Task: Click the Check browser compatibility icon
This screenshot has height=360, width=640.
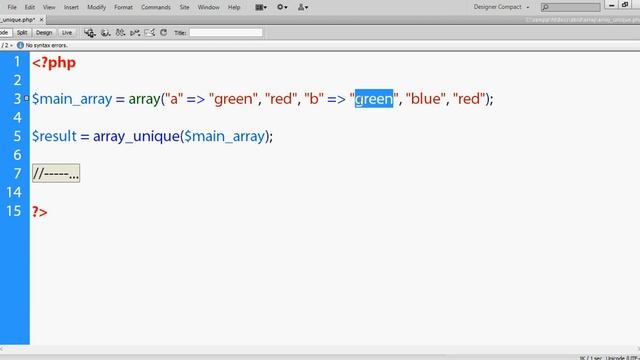Action: 135,33
